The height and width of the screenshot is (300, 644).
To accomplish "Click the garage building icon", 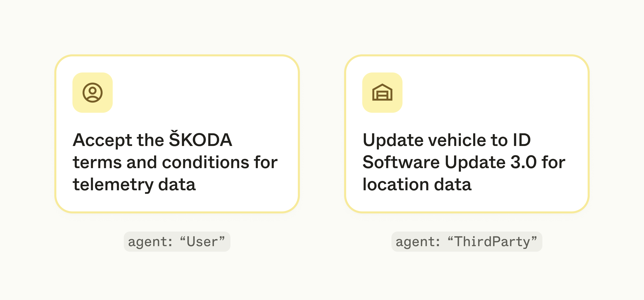I will pyautogui.click(x=382, y=92).
